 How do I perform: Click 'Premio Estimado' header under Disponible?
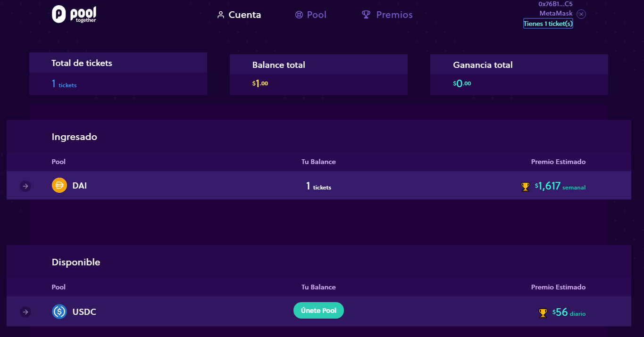point(558,287)
